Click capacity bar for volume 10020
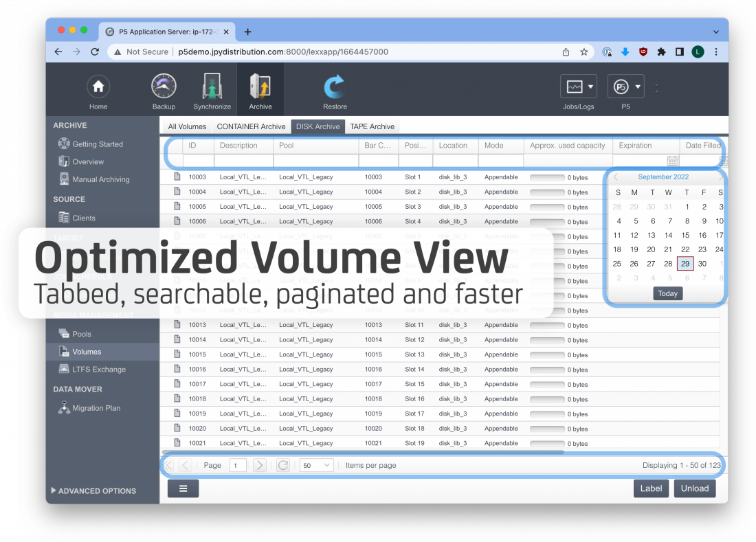Viewport: 756px width, 542px height. tap(547, 429)
